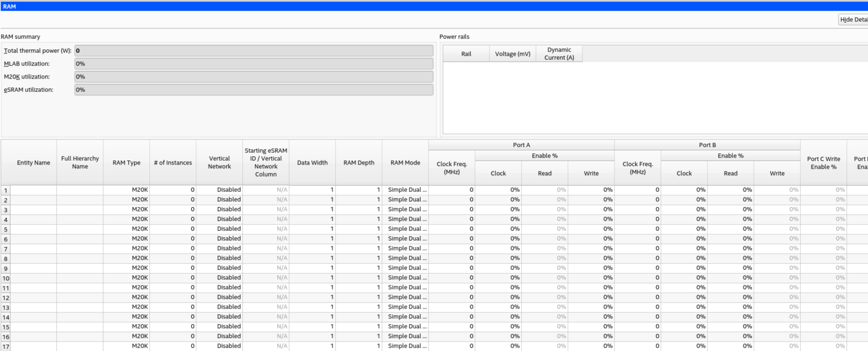Viewport: 868px width, 351px height.
Task: Select the Rail column header in Power rails
Action: point(466,54)
